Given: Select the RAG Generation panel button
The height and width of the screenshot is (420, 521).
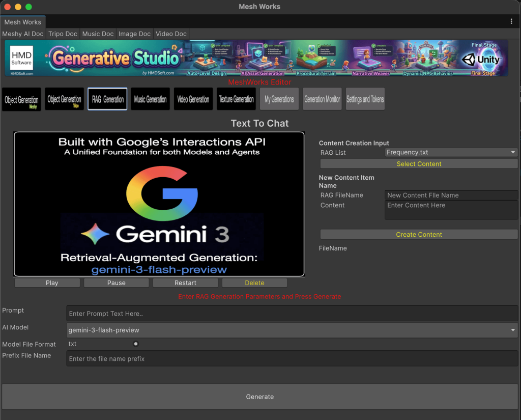Looking at the screenshot, I should (x=107, y=99).
